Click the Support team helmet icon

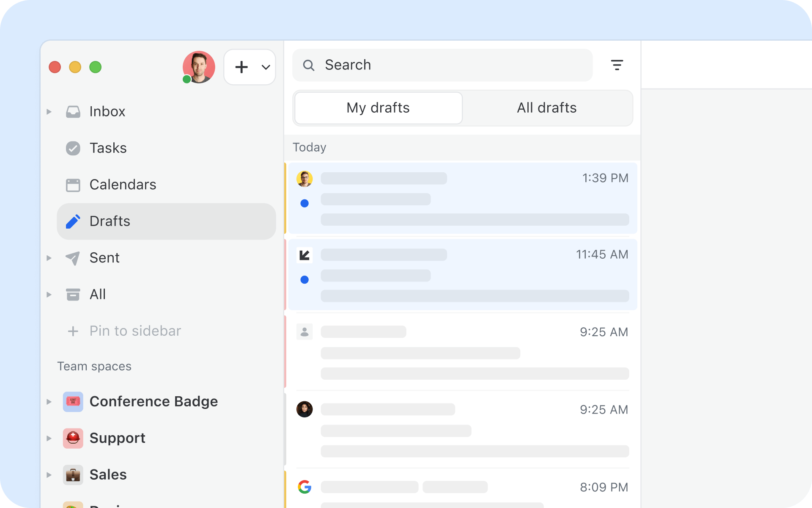(x=73, y=438)
